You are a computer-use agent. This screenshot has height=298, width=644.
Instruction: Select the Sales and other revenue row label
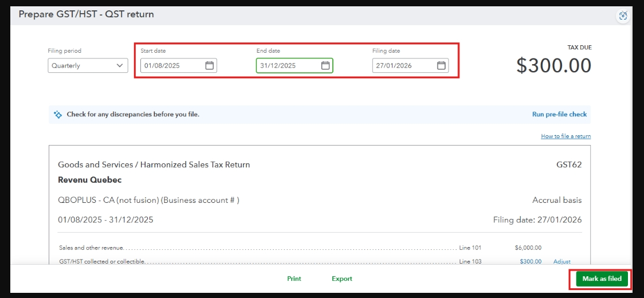click(x=92, y=248)
